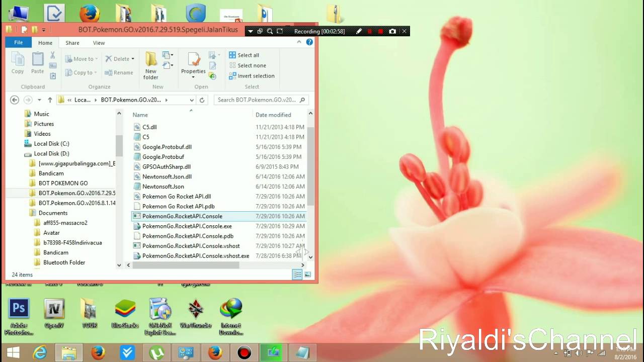644x362 pixels.
Task: Click Select none in the ribbon
Action: pyautogui.click(x=248, y=65)
